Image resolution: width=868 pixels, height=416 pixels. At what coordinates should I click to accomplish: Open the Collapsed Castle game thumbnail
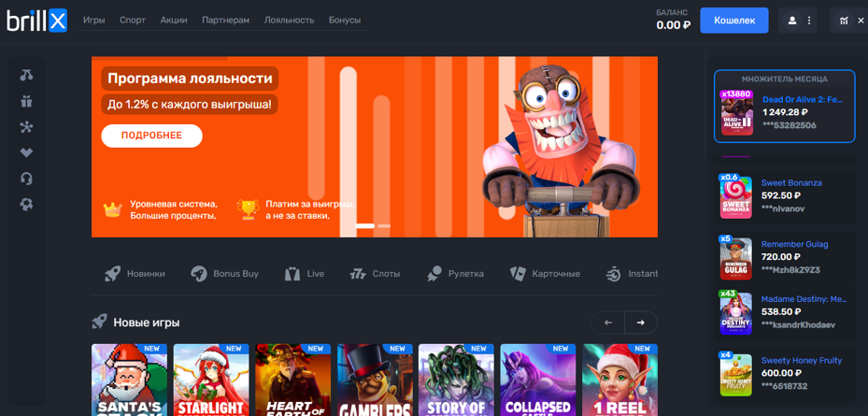pyautogui.click(x=538, y=380)
